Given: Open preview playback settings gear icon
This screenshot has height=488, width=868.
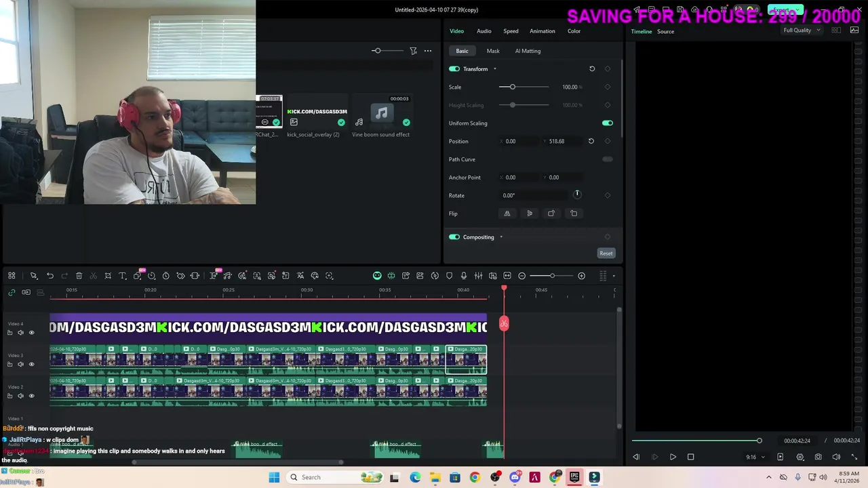Looking at the screenshot, I should coord(800,457).
